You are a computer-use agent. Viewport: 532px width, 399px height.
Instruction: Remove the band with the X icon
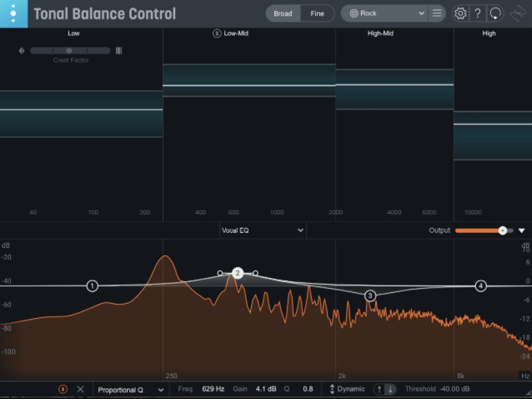pos(81,389)
